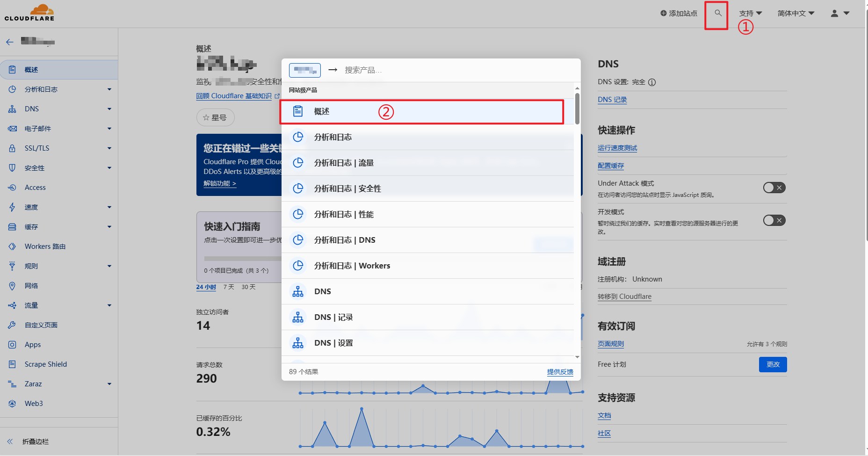Click the 流量 sidebar icon
This screenshot has height=456, width=868.
click(12, 305)
